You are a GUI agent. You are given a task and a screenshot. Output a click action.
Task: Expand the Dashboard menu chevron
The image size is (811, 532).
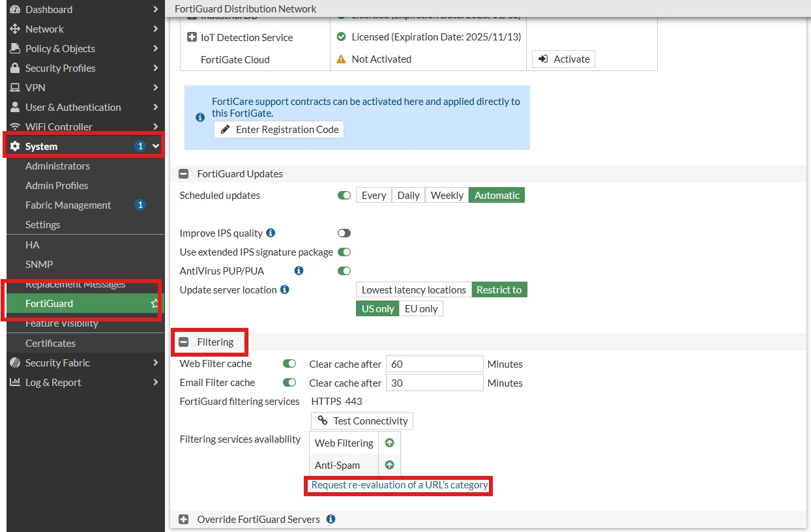(x=155, y=9)
